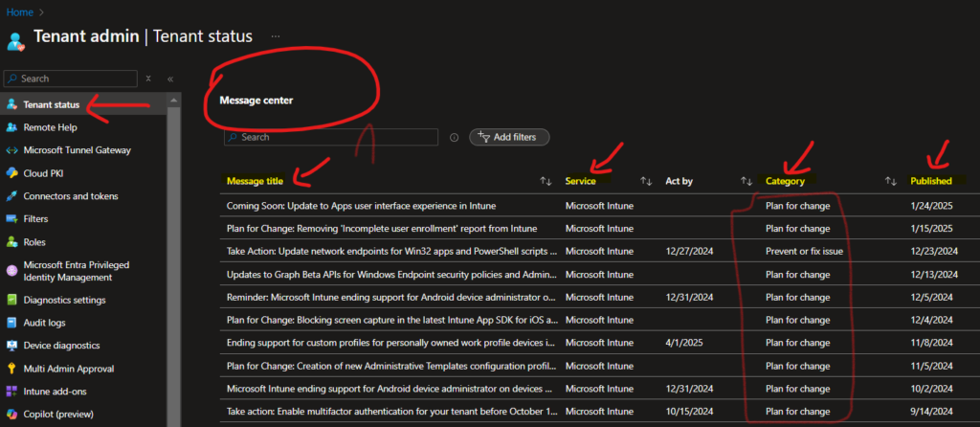Focus the Message center search box
Image resolution: width=980 pixels, height=427 pixels.
[x=330, y=137]
